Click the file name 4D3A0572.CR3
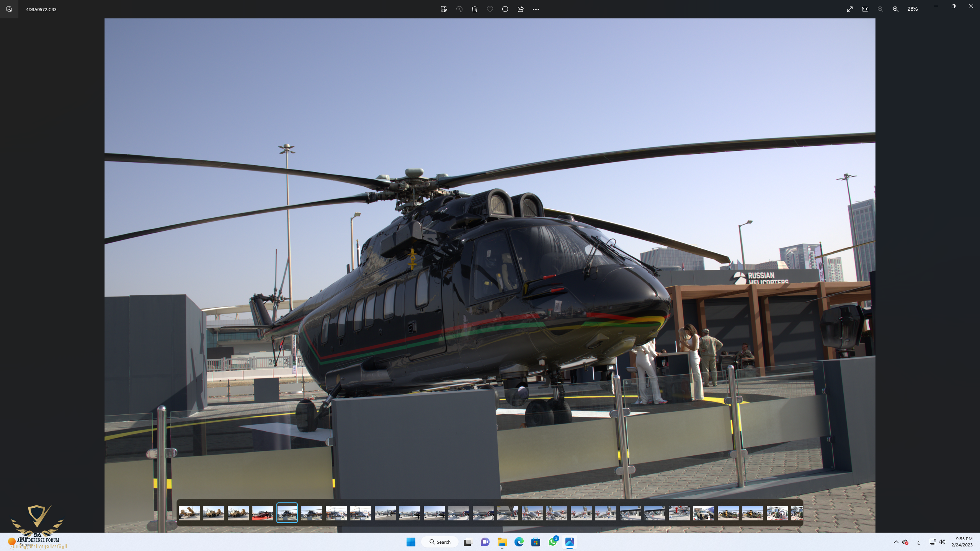The width and height of the screenshot is (980, 551). click(x=41, y=10)
